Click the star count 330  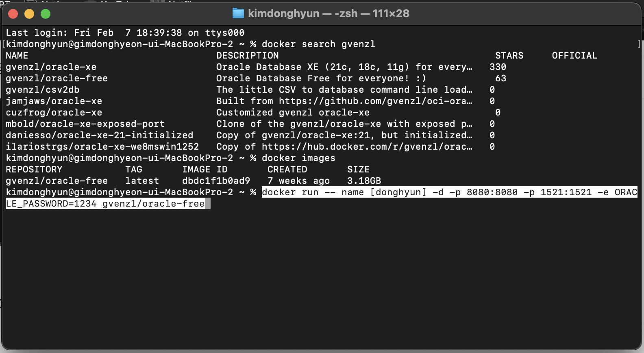pyautogui.click(x=498, y=67)
